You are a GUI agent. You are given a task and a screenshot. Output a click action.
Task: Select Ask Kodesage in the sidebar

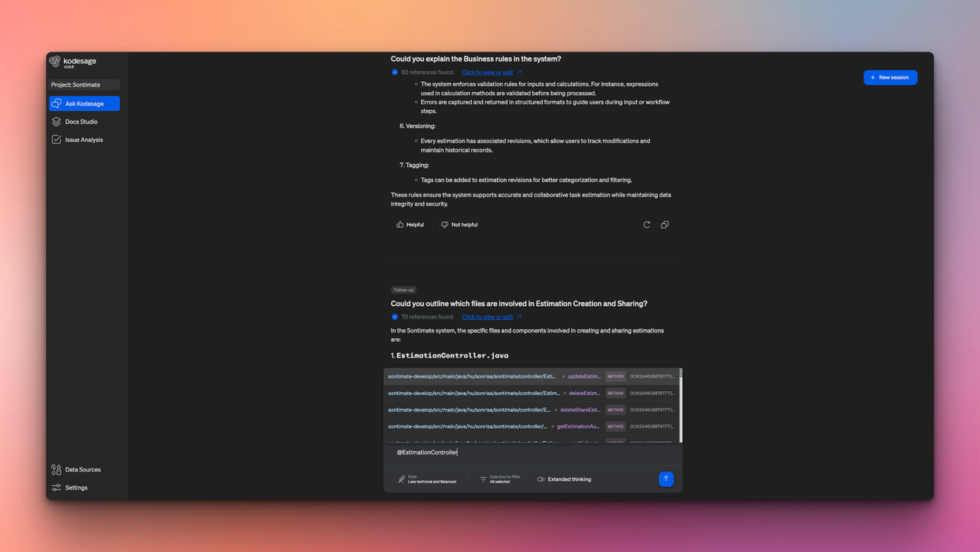(x=84, y=103)
